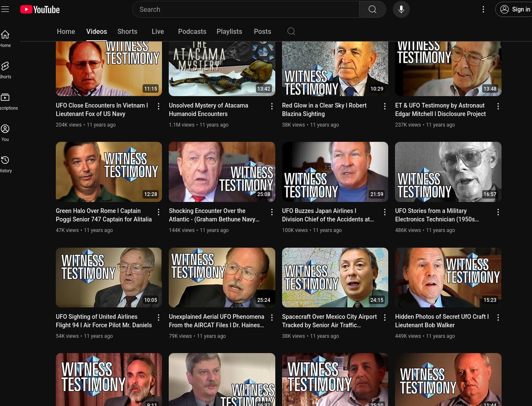Open History in the sidebar
Viewport: 532px width, 406px height.
point(5,164)
